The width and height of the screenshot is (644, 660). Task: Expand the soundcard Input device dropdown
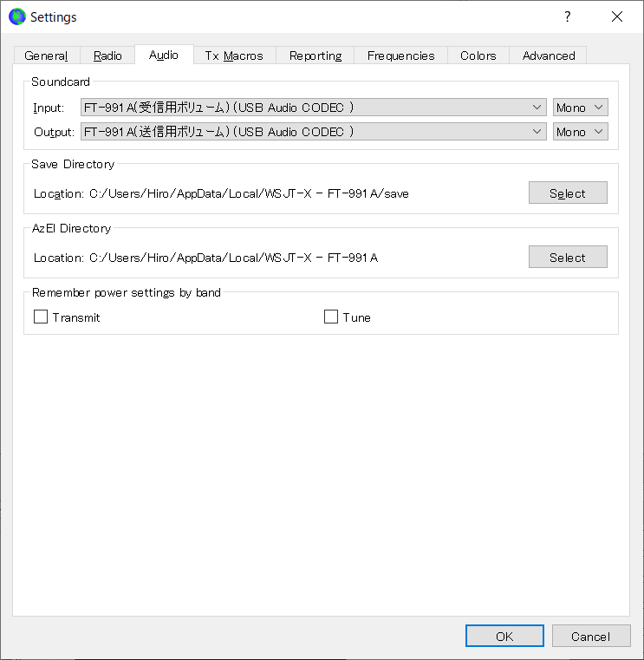(x=313, y=108)
